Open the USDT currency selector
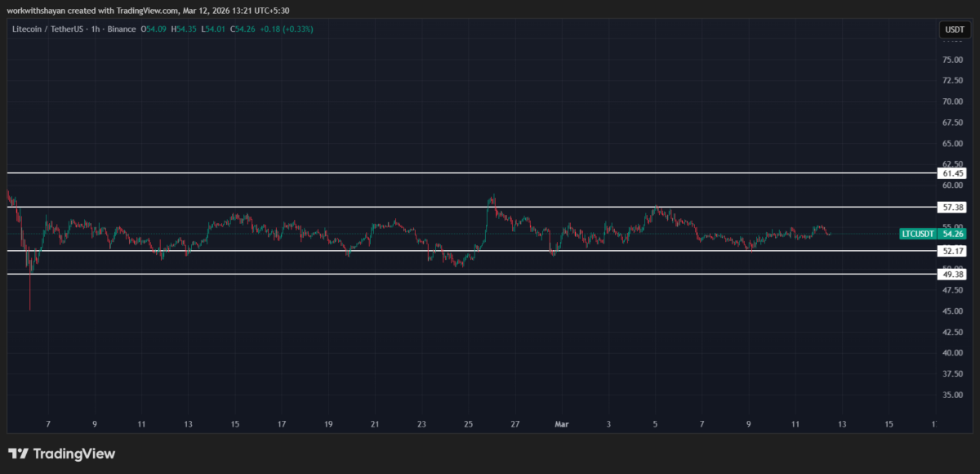Viewport: 980px width, 474px height. coord(954,30)
